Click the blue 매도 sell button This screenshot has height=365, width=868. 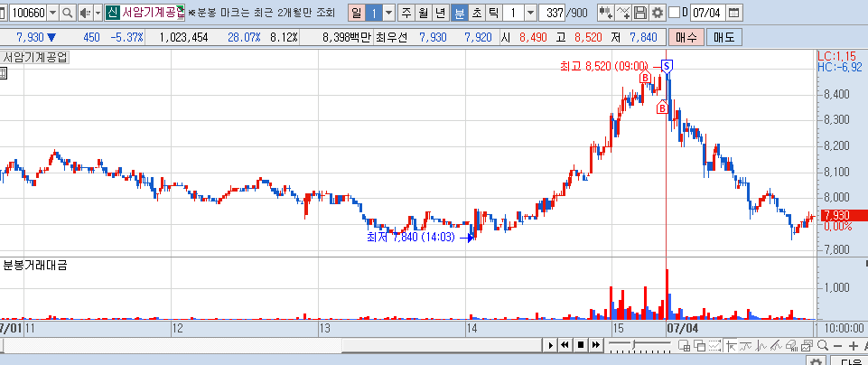click(x=723, y=38)
